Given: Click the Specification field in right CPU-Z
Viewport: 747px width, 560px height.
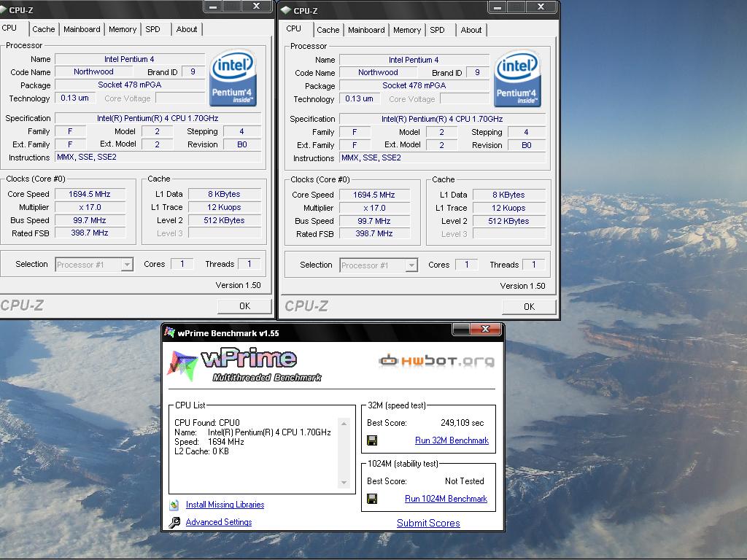Looking at the screenshot, I should click(442, 119).
